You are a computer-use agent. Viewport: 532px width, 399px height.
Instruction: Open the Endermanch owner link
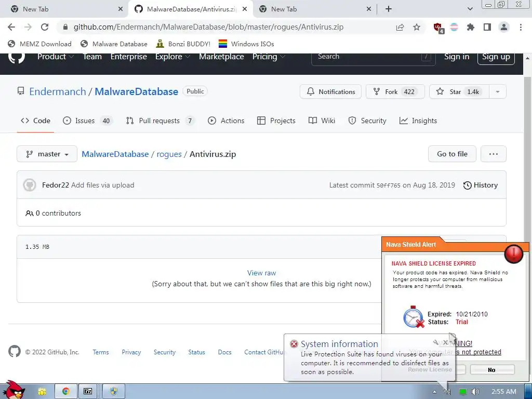point(58,91)
